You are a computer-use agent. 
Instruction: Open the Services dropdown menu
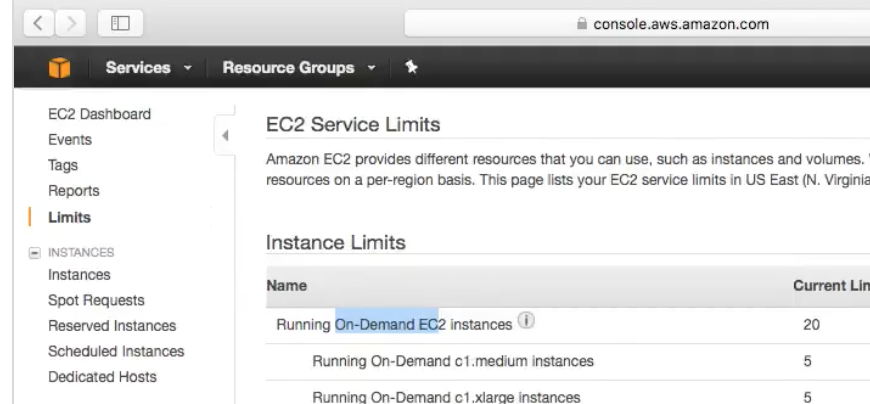149,68
